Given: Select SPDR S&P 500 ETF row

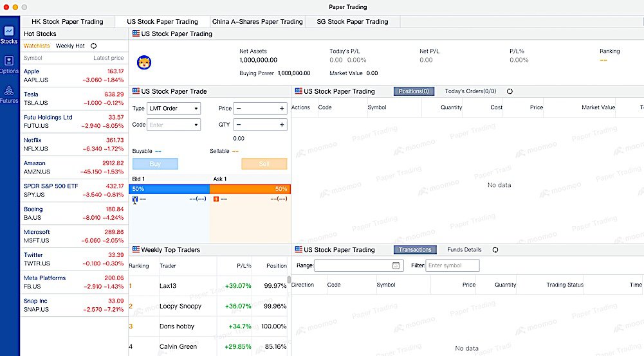Looking at the screenshot, I should [74, 191].
